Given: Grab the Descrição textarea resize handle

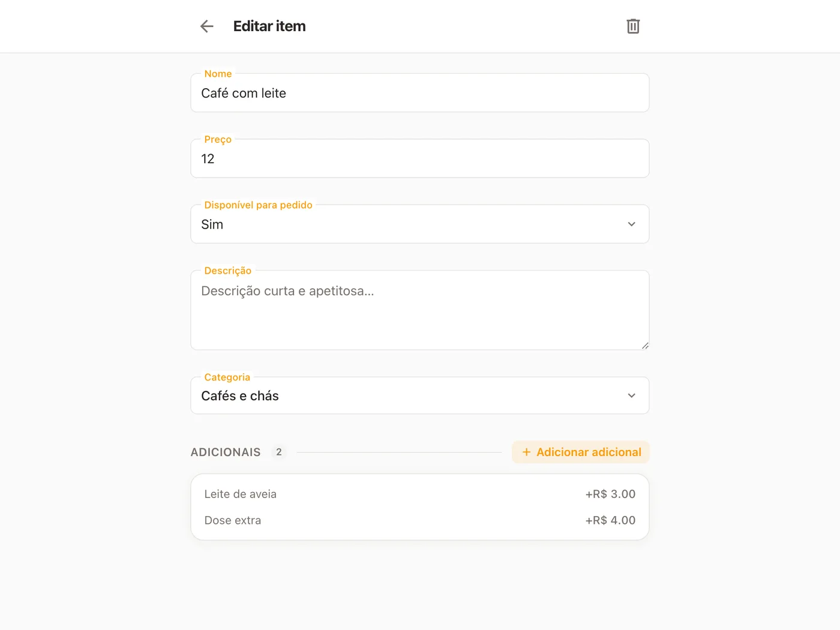Looking at the screenshot, I should [645, 346].
